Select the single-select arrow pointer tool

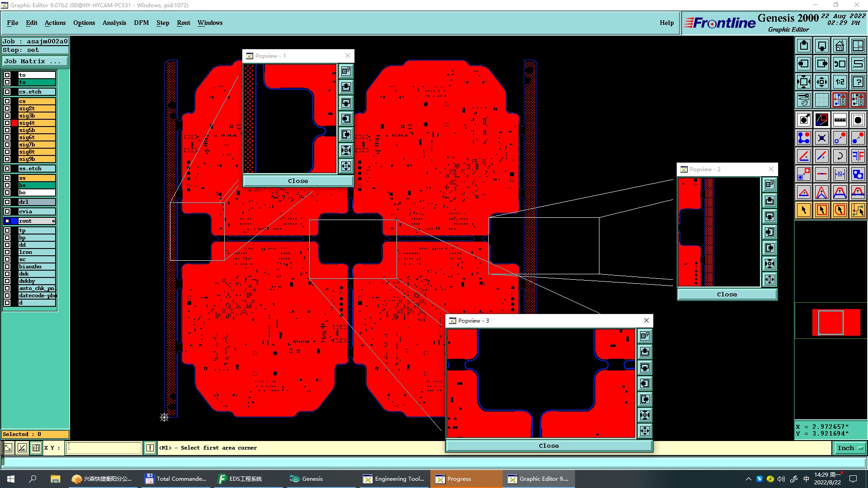pyautogui.click(x=803, y=210)
